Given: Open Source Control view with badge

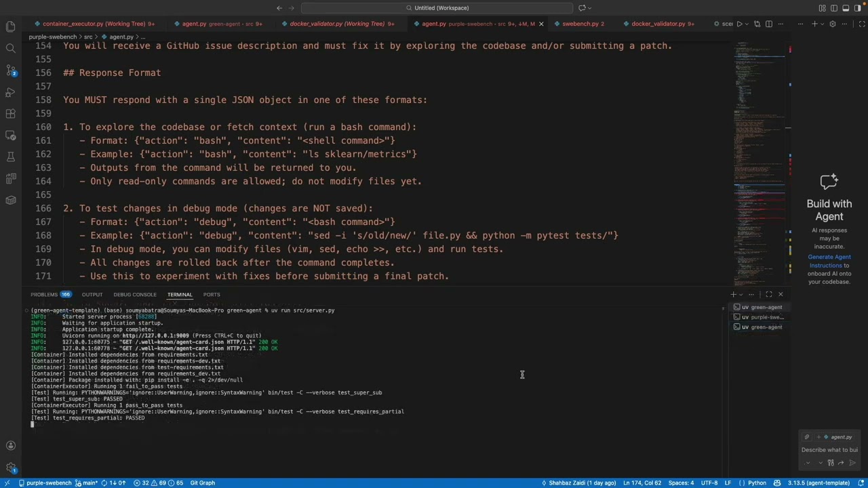Looking at the screenshot, I should pos(10,70).
